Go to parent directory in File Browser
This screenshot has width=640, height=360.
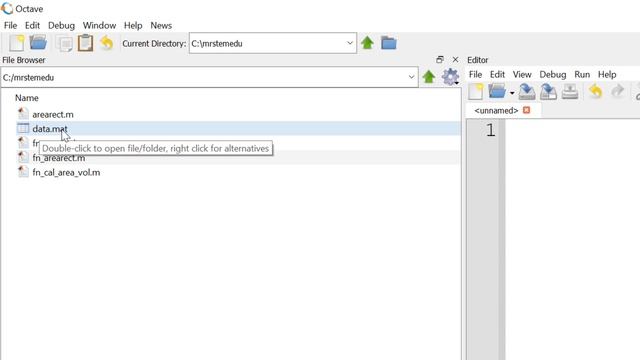429,77
